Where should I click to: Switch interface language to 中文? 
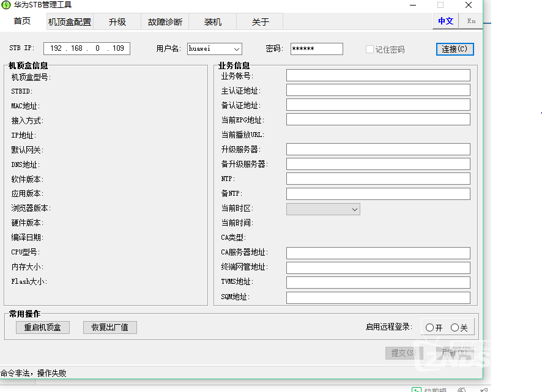click(x=445, y=21)
